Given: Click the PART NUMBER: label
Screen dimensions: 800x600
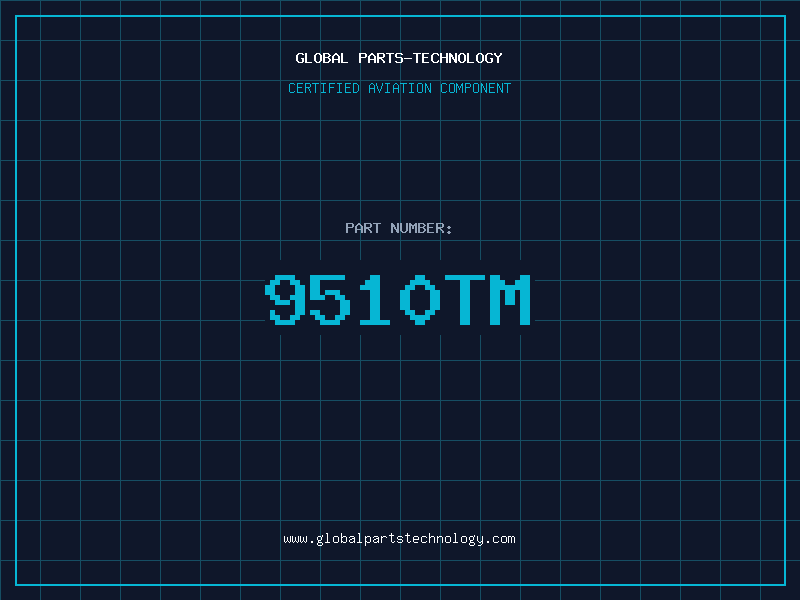Looking at the screenshot, I should (399, 228).
